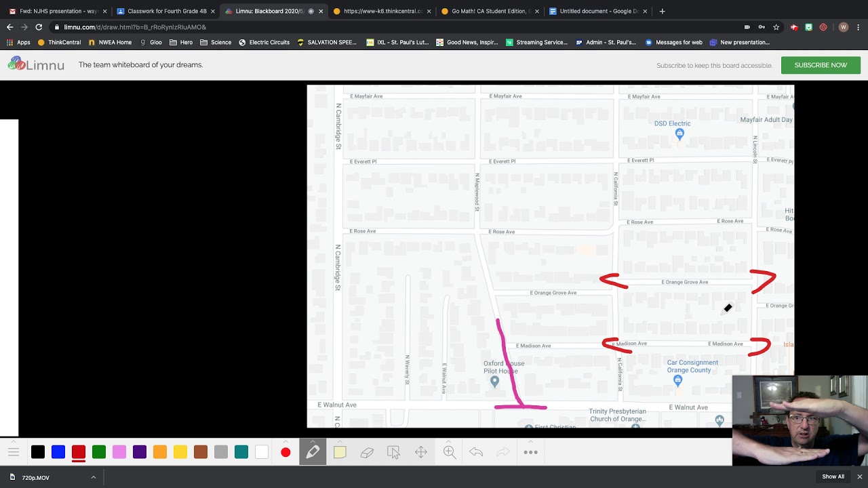Image resolution: width=868 pixels, height=488 pixels.
Task: Choose the selection pointer tool
Action: [x=393, y=452]
